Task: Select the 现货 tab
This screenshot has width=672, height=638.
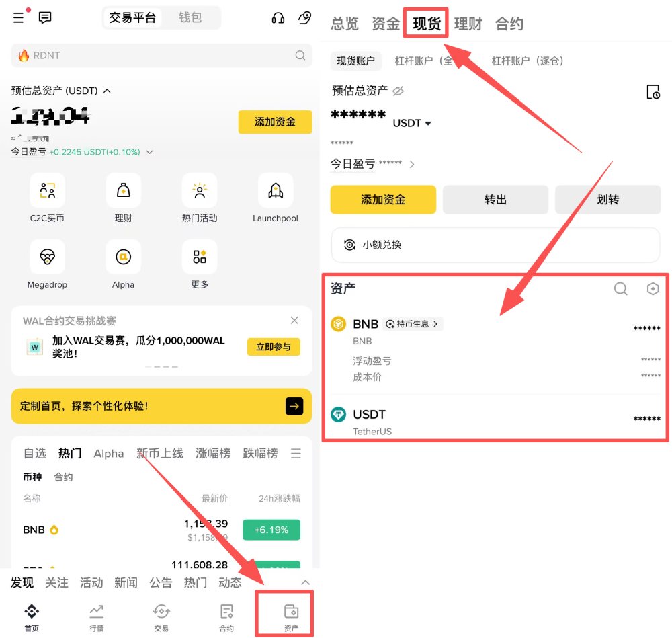Action: coord(427,24)
